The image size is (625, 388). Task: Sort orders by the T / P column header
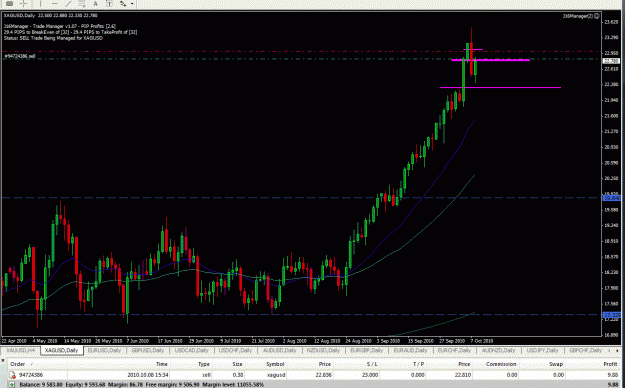419,364
